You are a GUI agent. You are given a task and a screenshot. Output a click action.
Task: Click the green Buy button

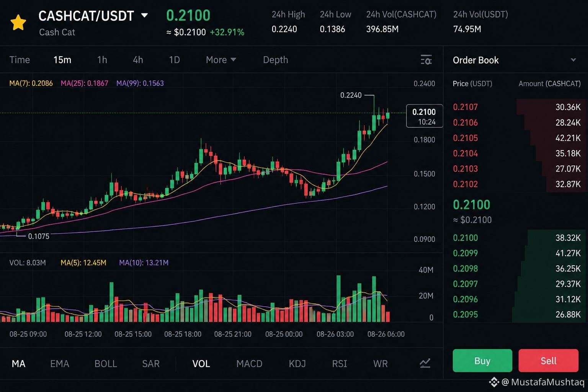click(x=482, y=361)
